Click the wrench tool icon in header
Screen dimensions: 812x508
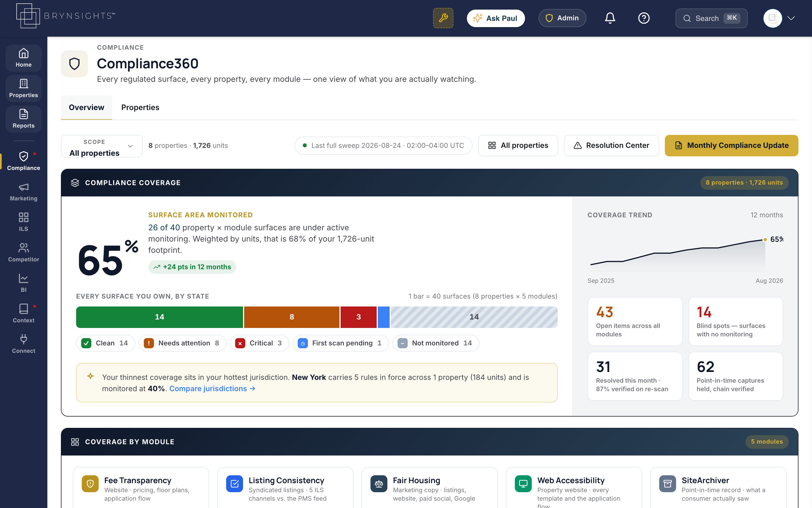coord(443,18)
